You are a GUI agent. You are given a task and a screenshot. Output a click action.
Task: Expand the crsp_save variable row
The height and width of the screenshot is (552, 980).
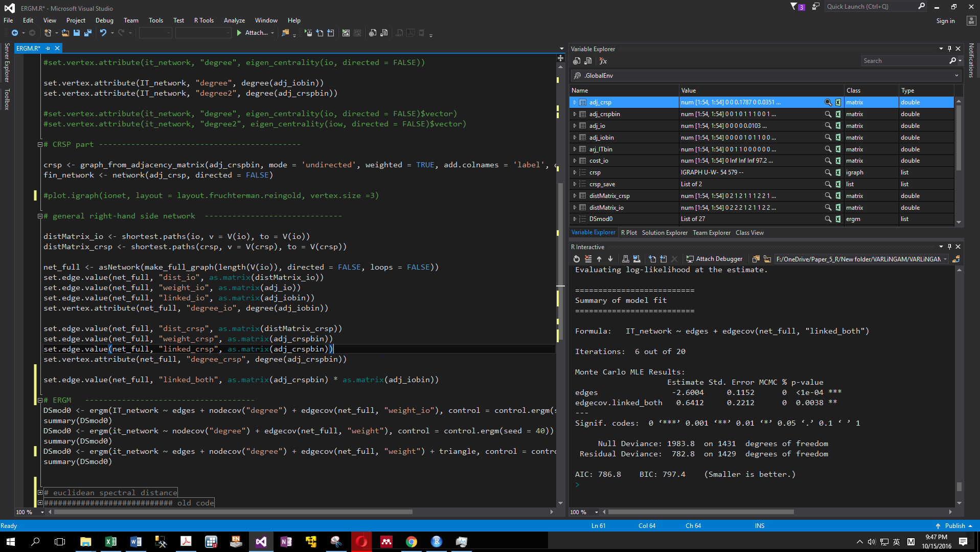(575, 184)
